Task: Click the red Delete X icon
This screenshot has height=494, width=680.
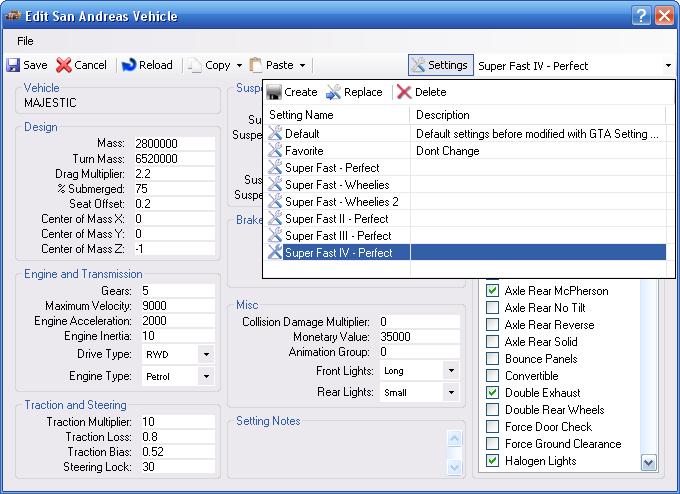Action: coord(404,92)
